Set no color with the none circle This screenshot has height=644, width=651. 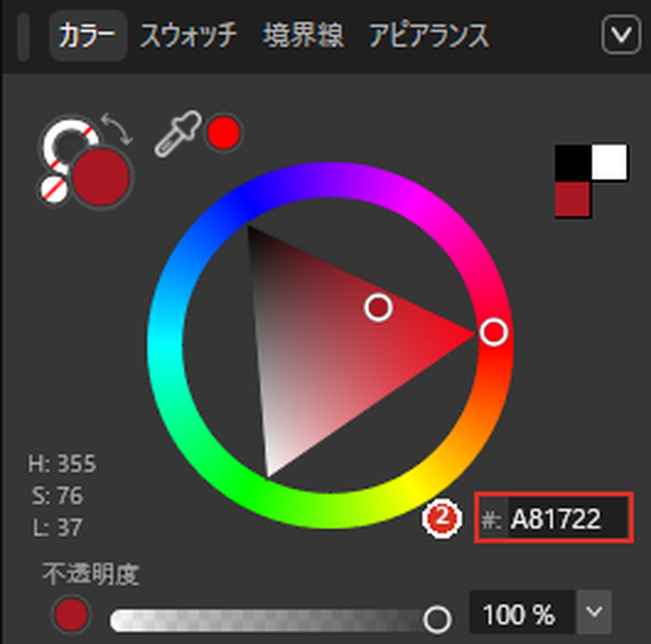click(54, 191)
